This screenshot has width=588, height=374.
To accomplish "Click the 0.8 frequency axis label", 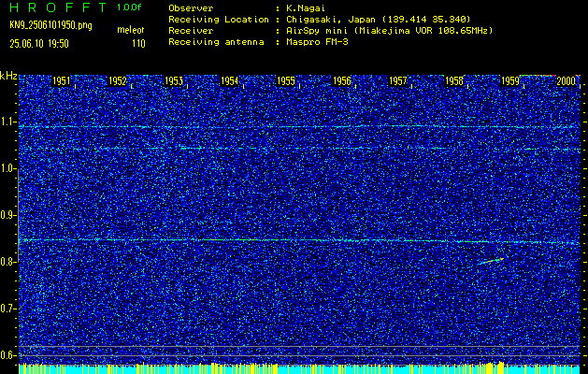I will [8, 262].
